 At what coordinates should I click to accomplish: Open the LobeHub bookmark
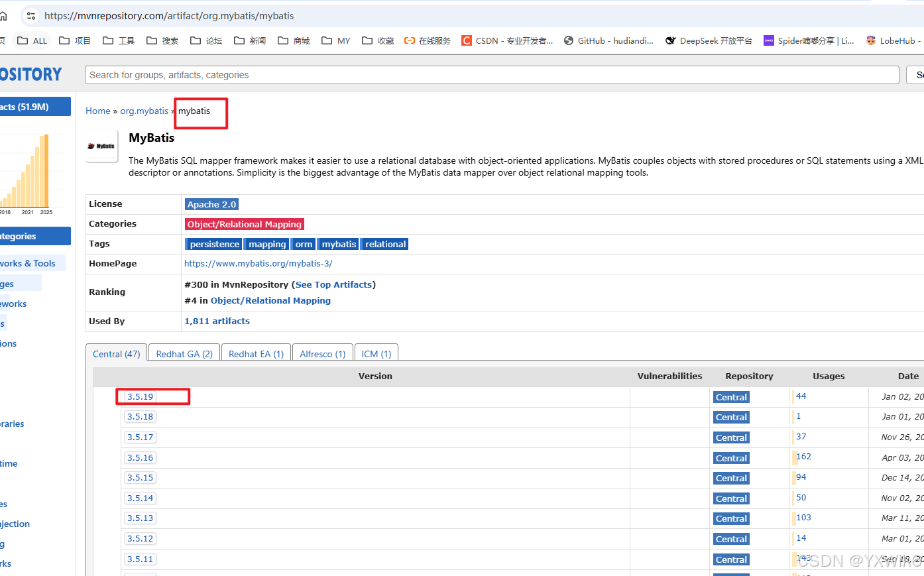(x=894, y=40)
